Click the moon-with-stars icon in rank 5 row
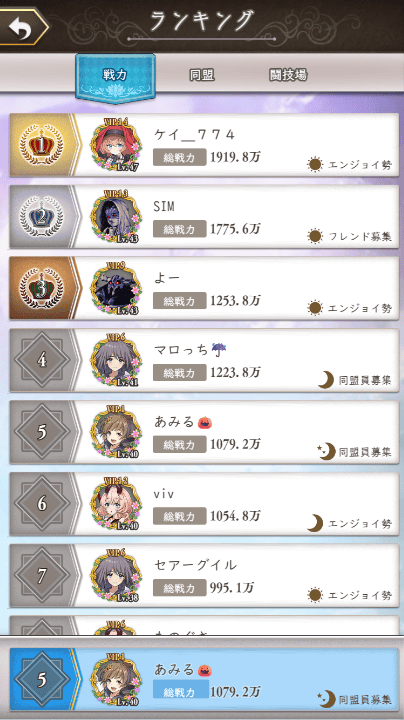The height and width of the screenshot is (720, 404). tap(327, 451)
